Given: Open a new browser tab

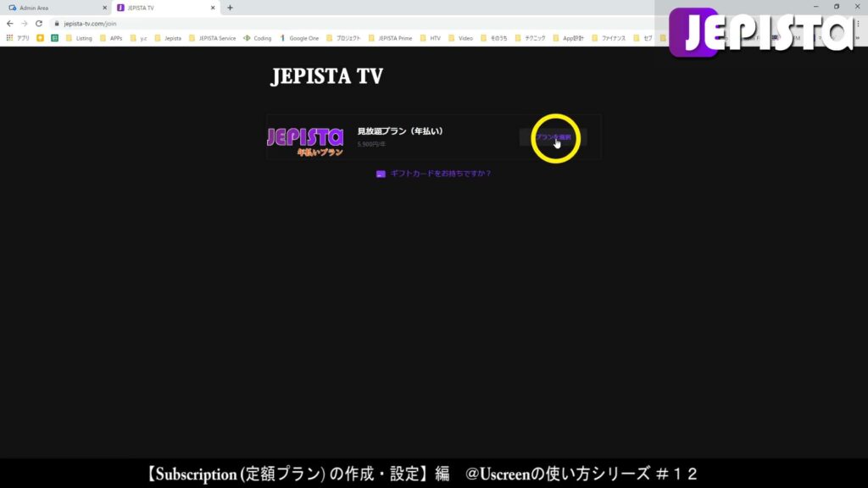Looking at the screenshot, I should pyautogui.click(x=231, y=8).
